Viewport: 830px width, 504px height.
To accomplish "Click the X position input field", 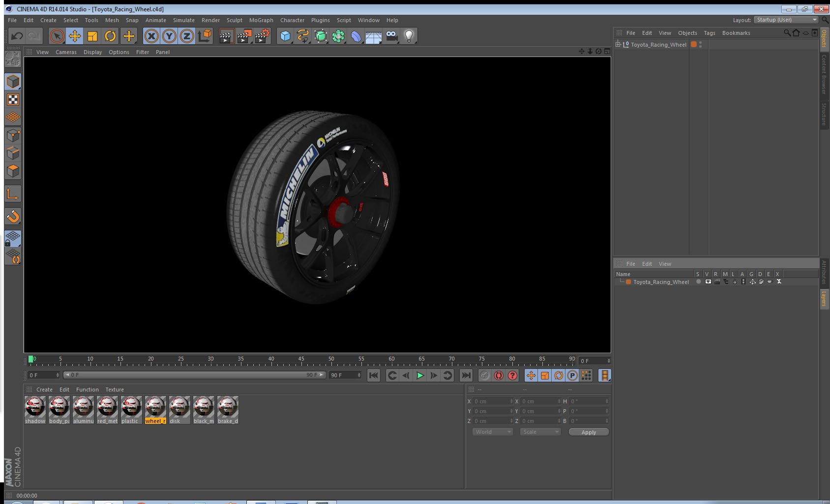I will coord(493,401).
